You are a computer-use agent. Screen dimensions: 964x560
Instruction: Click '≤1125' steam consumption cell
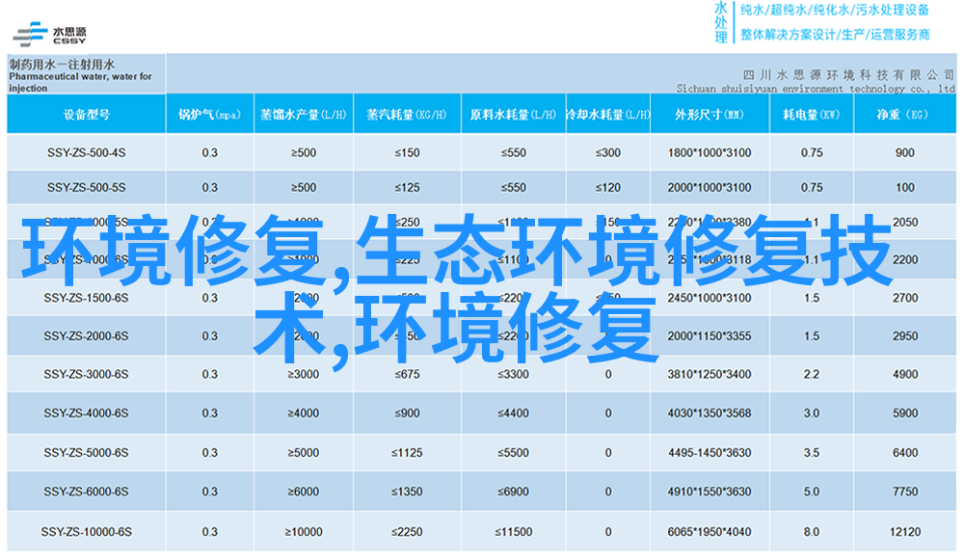coord(407,453)
